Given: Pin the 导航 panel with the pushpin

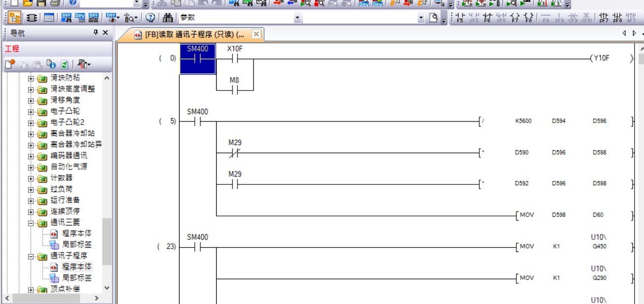Looking at the screenshot, I should coord(96,33).
